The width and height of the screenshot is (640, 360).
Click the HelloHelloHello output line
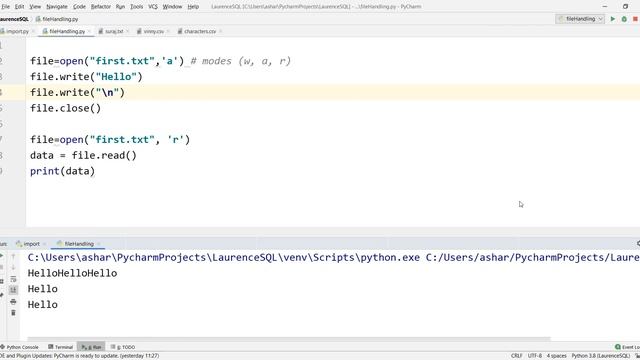pyautogui.click(x=72, y=273)
